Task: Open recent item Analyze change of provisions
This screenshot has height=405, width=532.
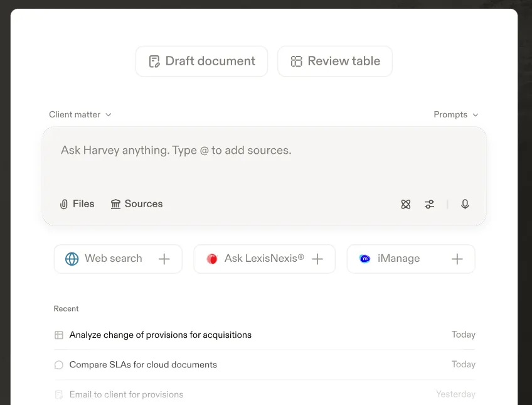Action: click(x=161, y=335)
